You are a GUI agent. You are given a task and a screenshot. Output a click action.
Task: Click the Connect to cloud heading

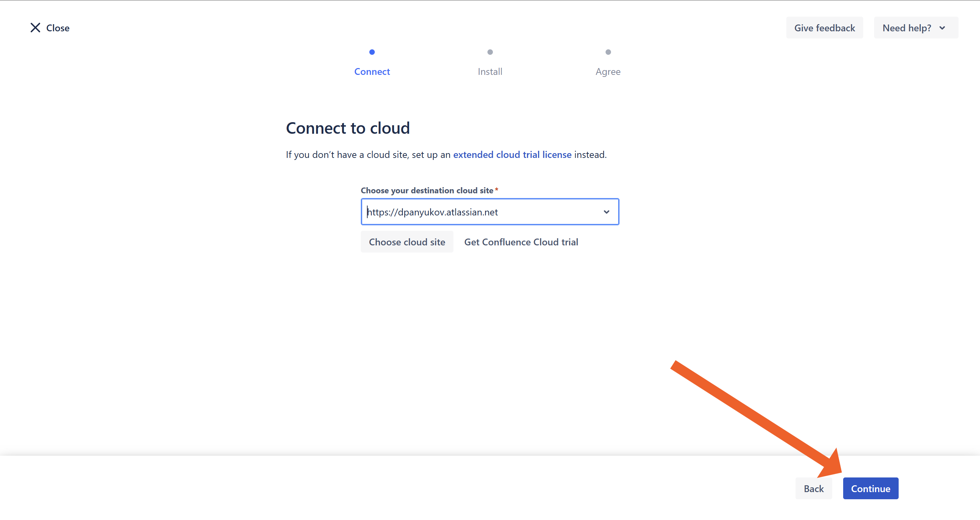click(347, 128)
